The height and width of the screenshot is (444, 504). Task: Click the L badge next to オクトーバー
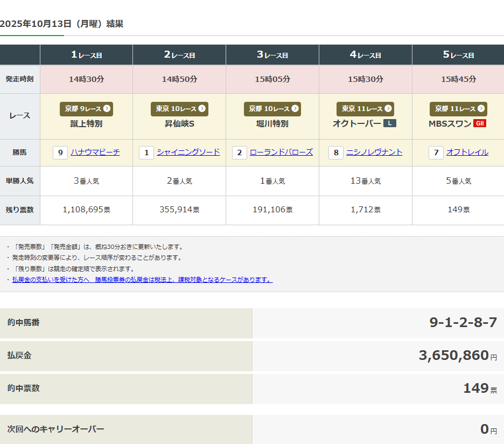(x=389, y=123)
